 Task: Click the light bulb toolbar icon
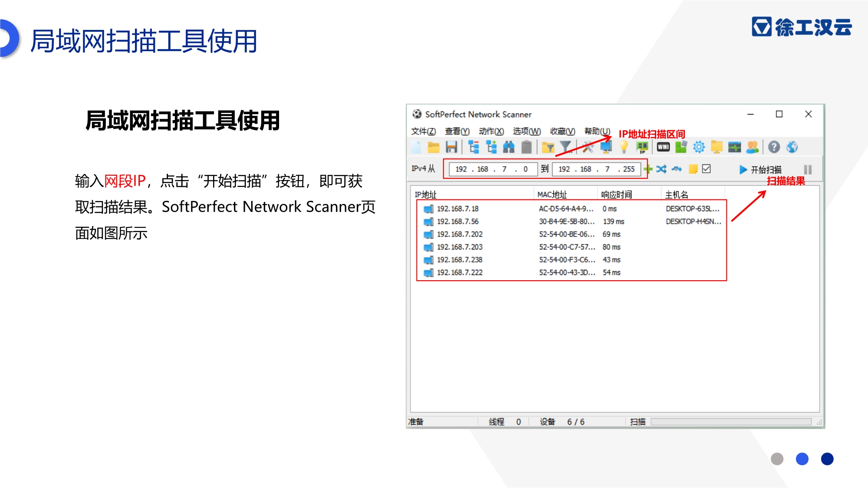[624, 147]
